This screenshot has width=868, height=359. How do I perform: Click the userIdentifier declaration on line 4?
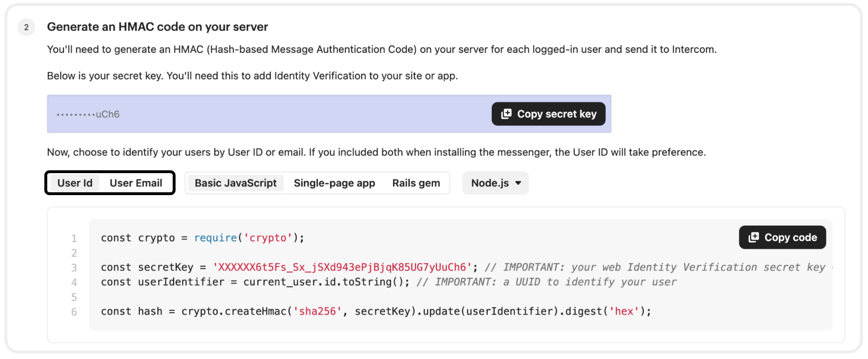(255, 282)
